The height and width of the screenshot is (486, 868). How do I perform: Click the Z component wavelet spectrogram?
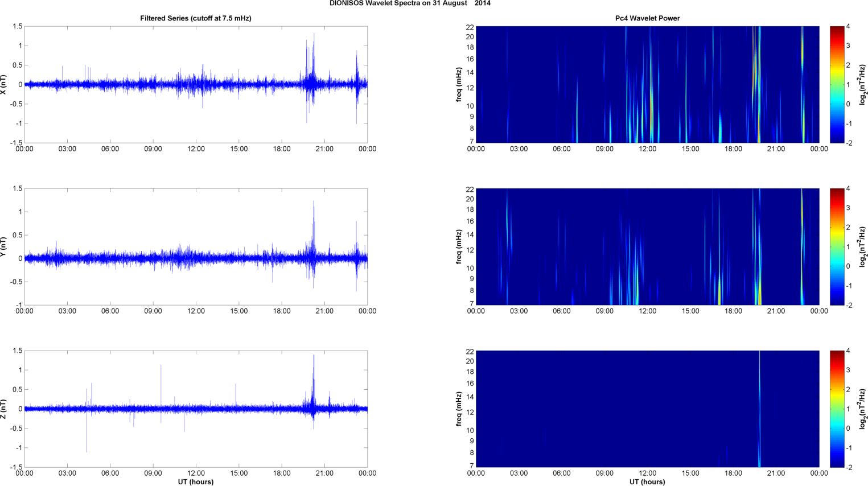click(647, 409)
